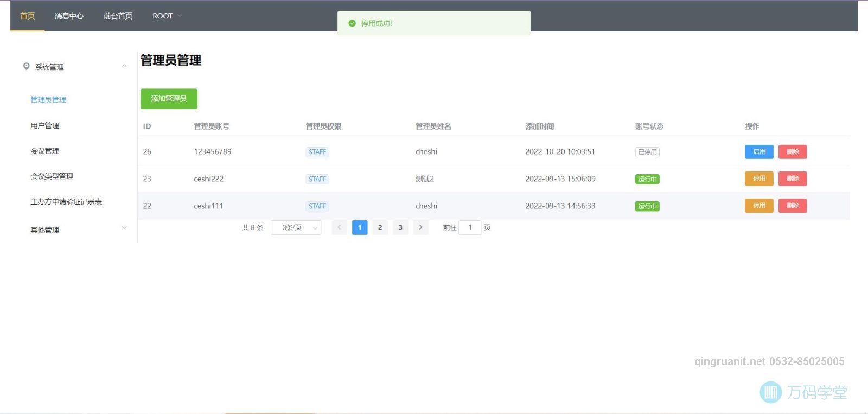Click the timestamp 2022-09-13 15:06:09

coord(560,179)
